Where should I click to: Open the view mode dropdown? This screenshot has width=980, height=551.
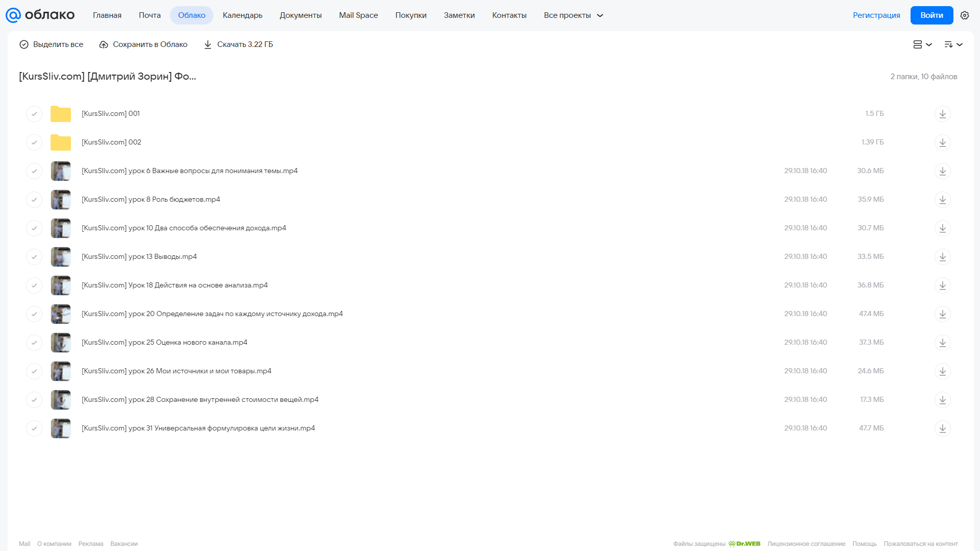922,44
